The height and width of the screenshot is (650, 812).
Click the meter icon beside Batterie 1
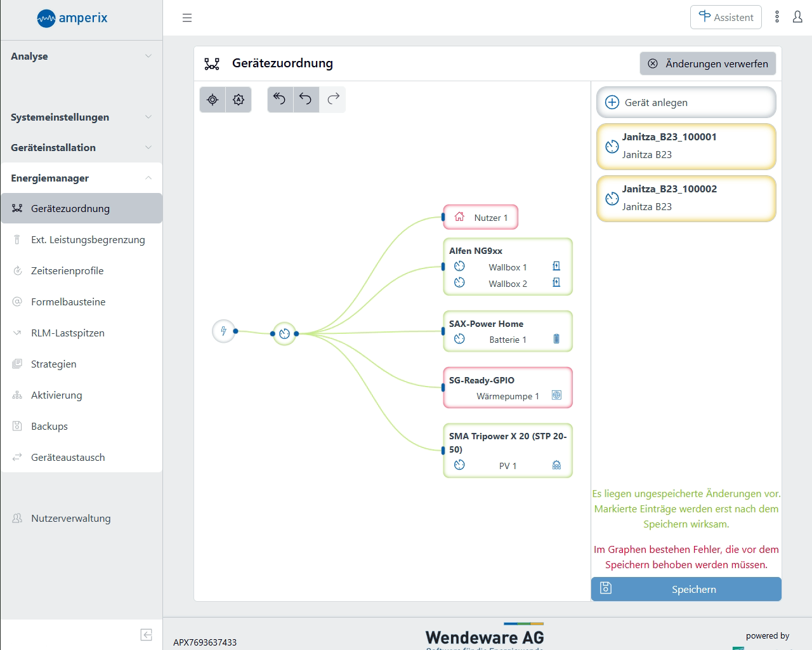pos(460,339)
